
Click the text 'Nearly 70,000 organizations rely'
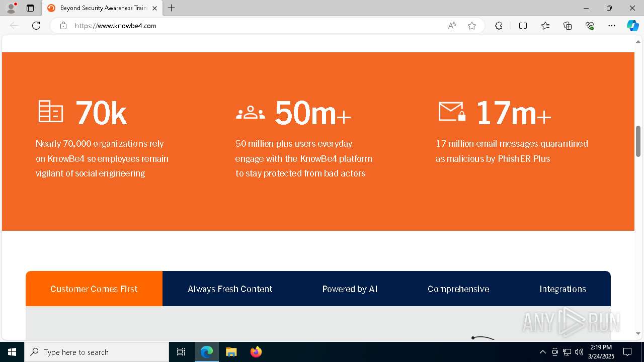pos(100,144)
